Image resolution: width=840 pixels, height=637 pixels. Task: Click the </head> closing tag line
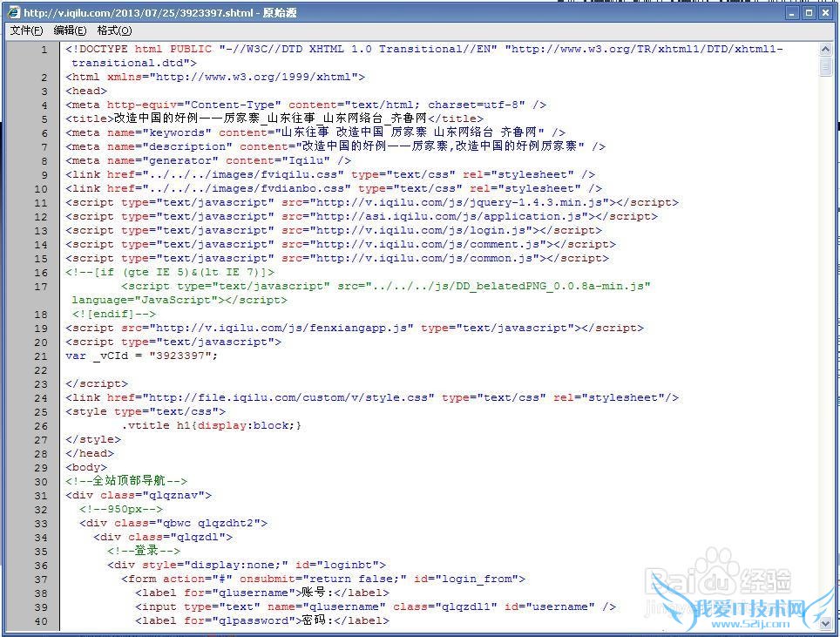[x=90, y=453]
